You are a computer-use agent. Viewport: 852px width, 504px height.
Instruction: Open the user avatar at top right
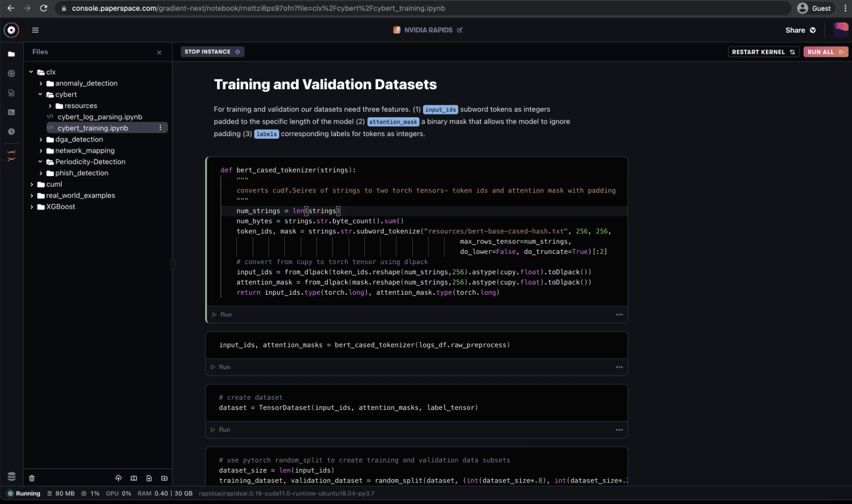(841, 30)
